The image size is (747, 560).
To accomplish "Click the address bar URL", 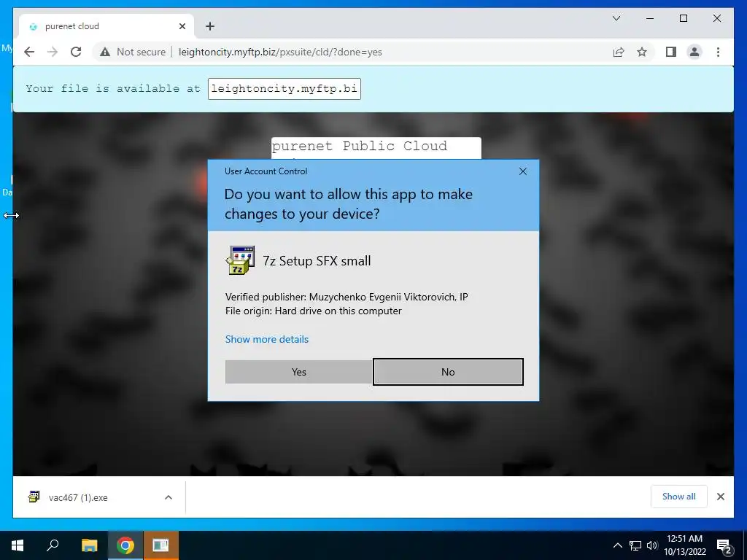I will click(x=280, y=52).
